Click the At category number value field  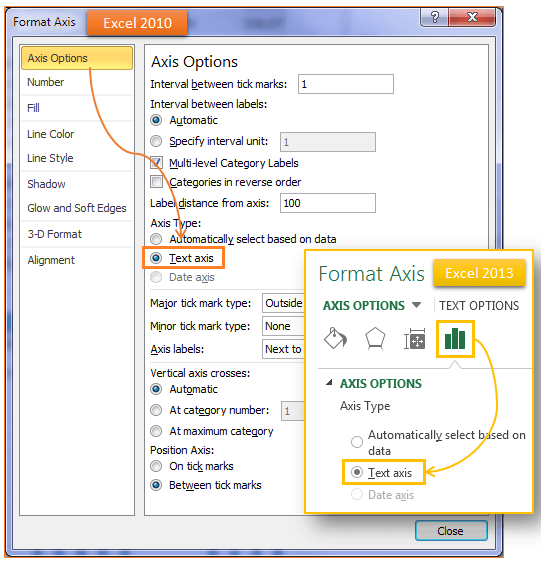[x=293, y=410]
